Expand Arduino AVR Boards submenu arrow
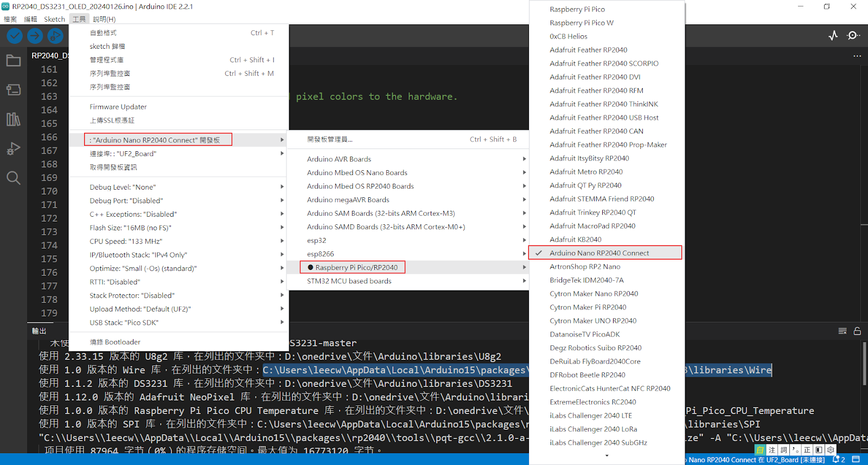Screen dimensions: 868x465 [x=524, y=159]
